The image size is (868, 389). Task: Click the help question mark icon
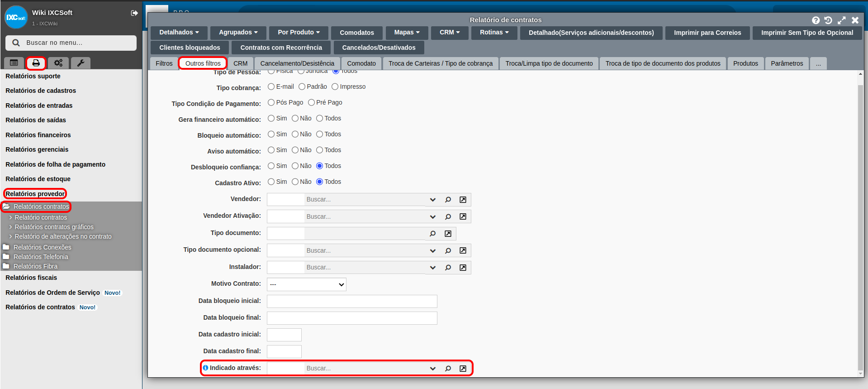pyautogui.click(x=816, y=20)
